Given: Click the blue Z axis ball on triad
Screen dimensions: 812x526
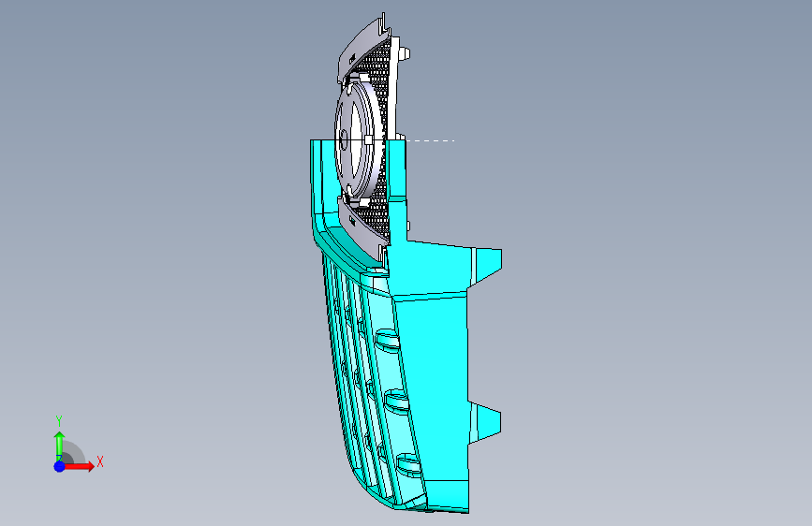Looking at the screenshot, I should [x=59, y=466].
